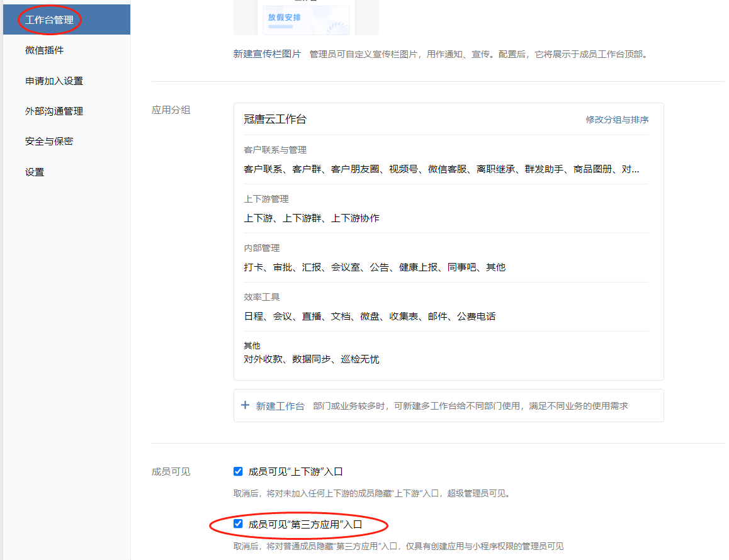
Task: Click the 效率工具 group heading
Action: (x=261, y=297)
